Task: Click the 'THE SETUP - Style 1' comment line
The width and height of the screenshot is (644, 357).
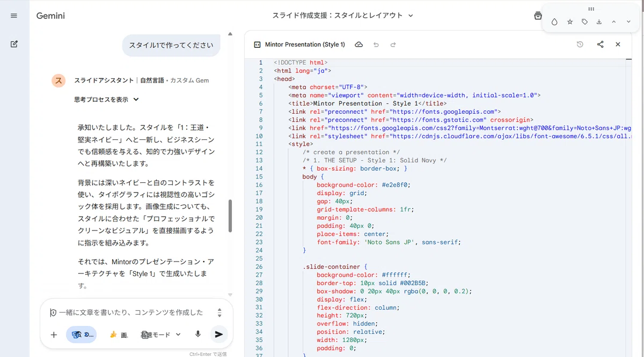Action: pos(375,160)
